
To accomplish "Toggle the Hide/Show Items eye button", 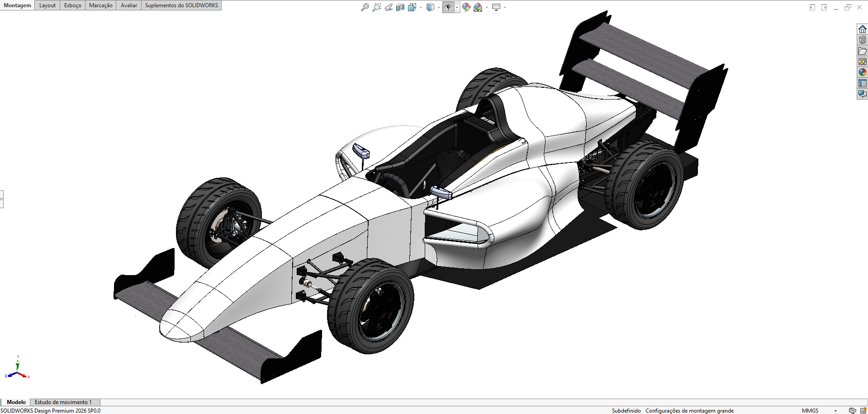I will click(x=448, y=7).
